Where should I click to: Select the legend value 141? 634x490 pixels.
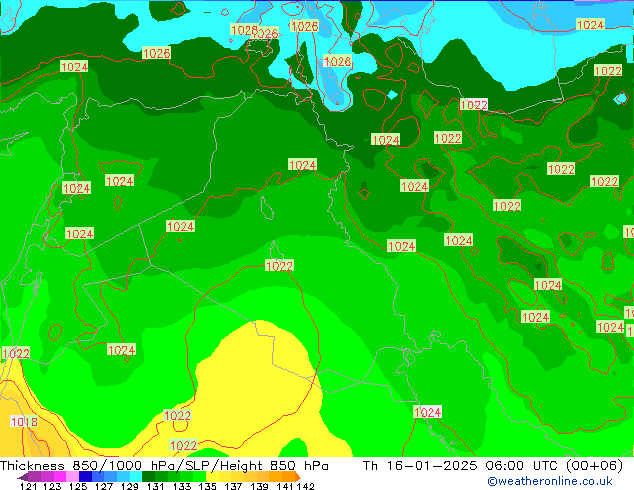[285, 486]
